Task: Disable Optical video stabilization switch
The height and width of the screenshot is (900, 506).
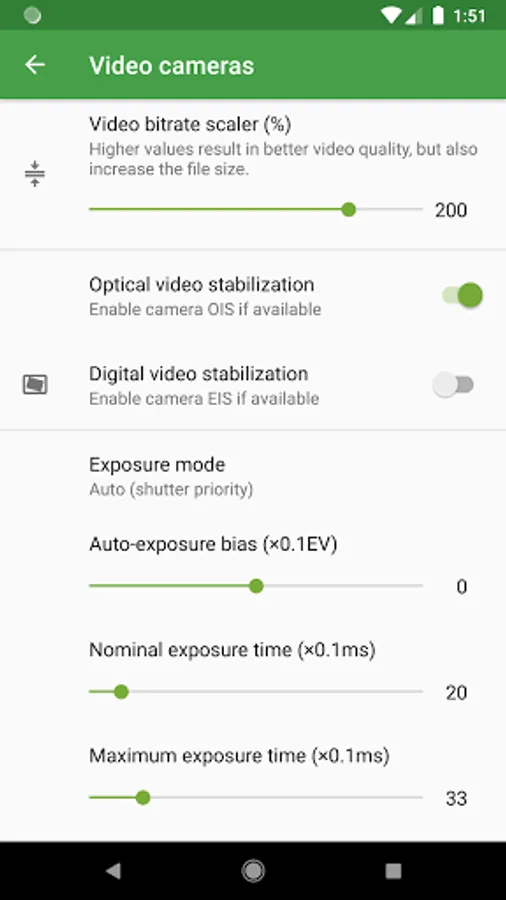Action: pos(462,296)
